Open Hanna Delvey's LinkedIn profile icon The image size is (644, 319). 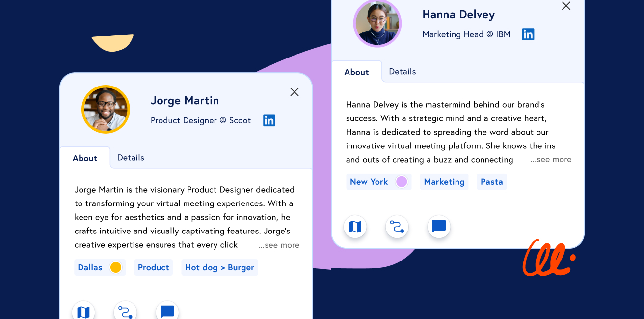point(528,34)
